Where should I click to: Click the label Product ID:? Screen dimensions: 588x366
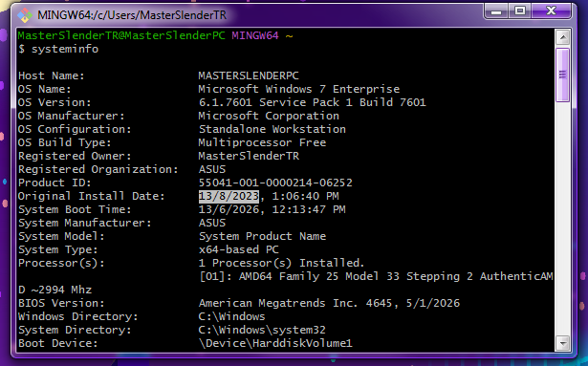[54, 183]
